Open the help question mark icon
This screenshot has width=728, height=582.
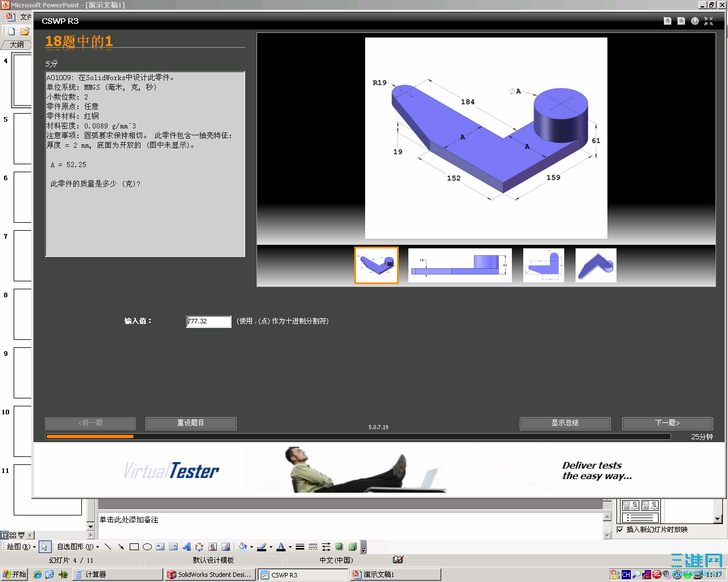[695, 21]
